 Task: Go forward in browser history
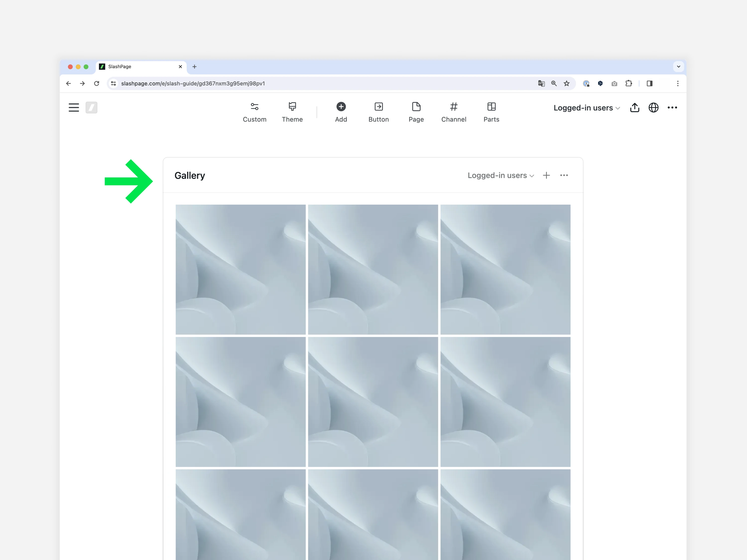point(82,83)
